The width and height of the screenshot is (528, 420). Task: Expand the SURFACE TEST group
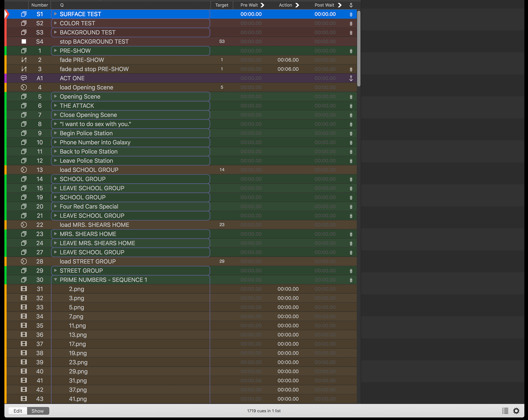55,14
